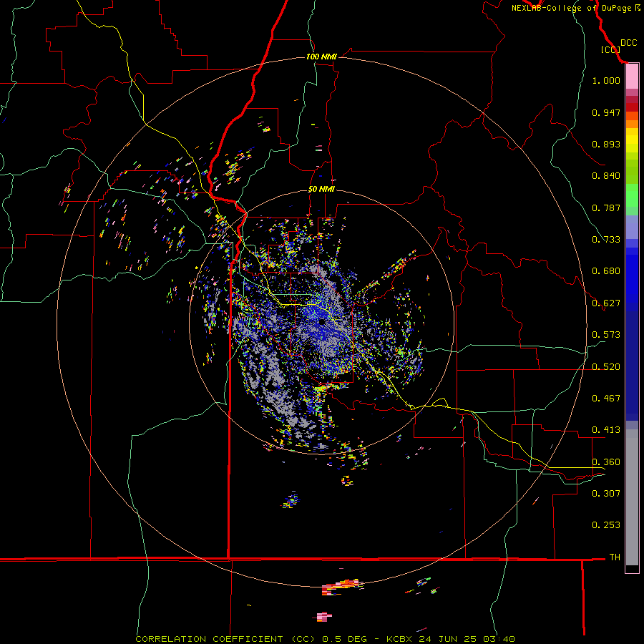Image resolution: width=644 pixels, height=644 pixels.
Task: Click the 50 NMI range ring label
Action: pos(321,190)
